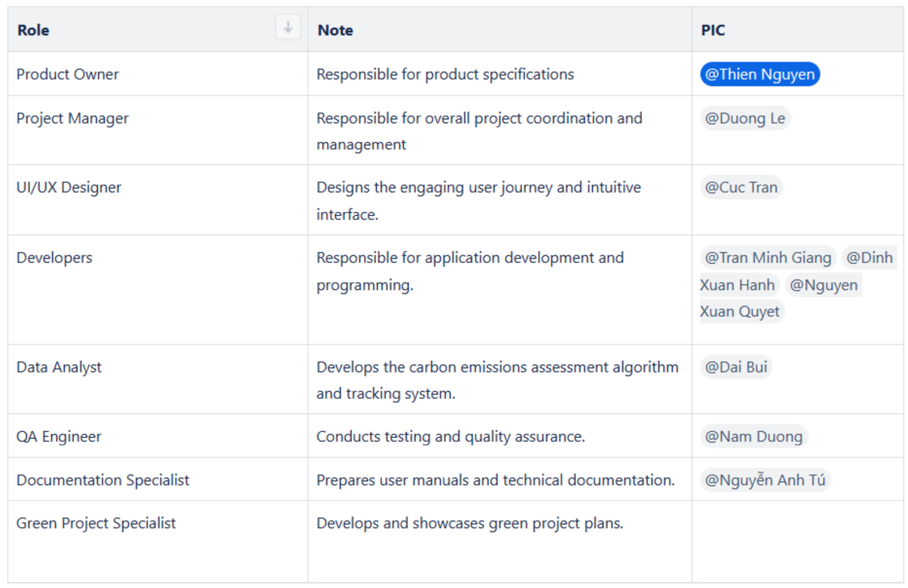Click the Data Analyst cell
The image size is (908, 588).
coord(59,367)
